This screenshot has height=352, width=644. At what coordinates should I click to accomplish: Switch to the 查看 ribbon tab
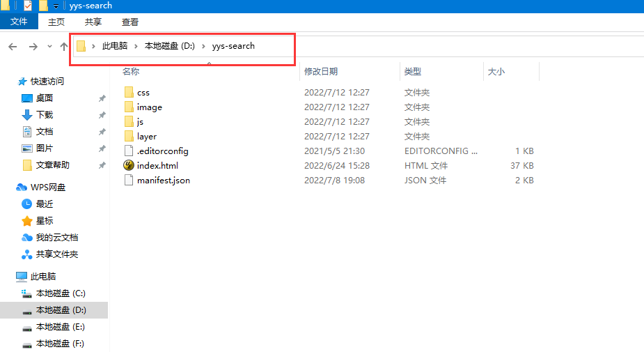(x=130, y=22)
